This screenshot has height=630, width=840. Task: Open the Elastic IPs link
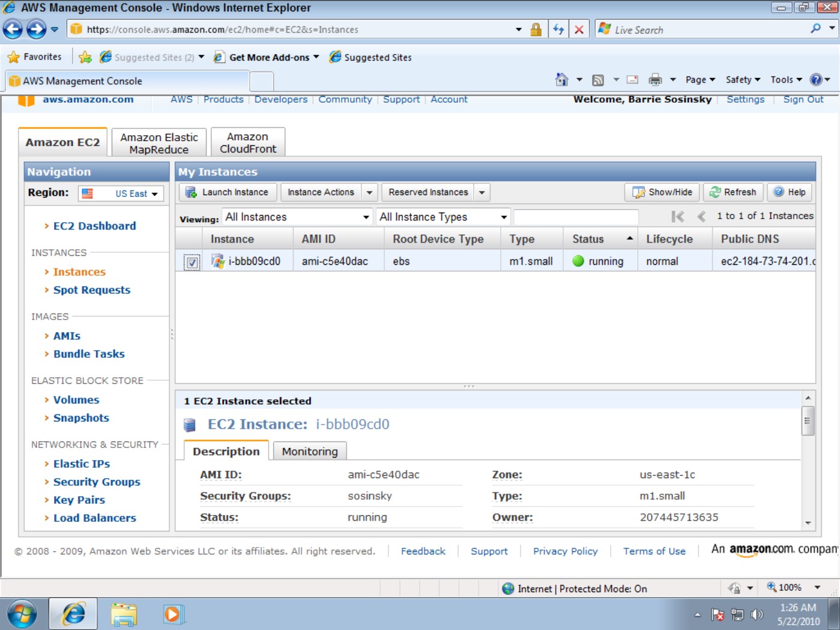click(82, 464)
